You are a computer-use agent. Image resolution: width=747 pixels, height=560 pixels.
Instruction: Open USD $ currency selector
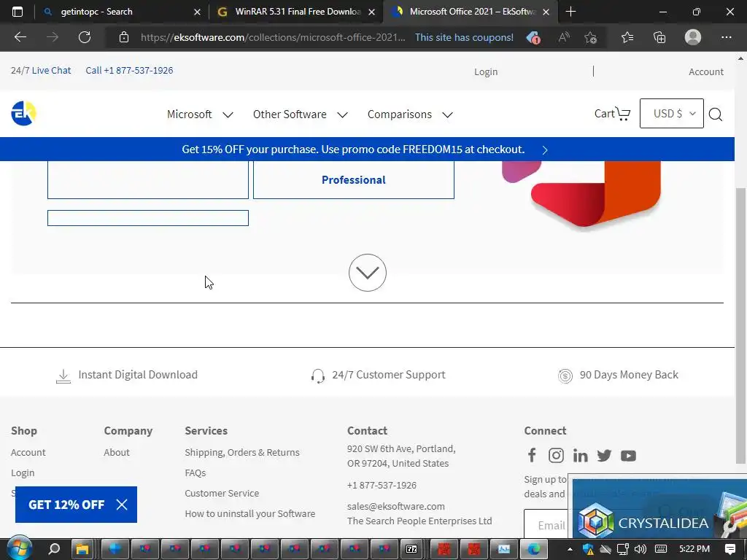671,113
